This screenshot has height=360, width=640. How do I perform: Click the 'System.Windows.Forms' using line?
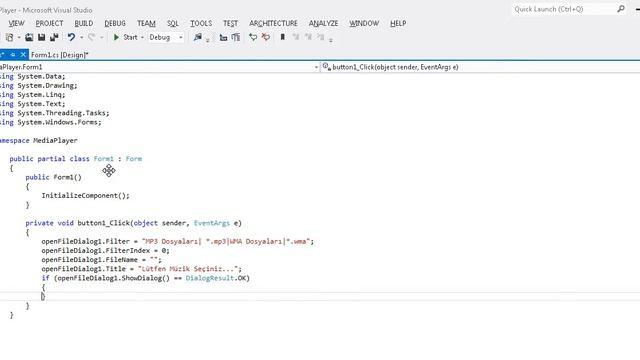51,122
